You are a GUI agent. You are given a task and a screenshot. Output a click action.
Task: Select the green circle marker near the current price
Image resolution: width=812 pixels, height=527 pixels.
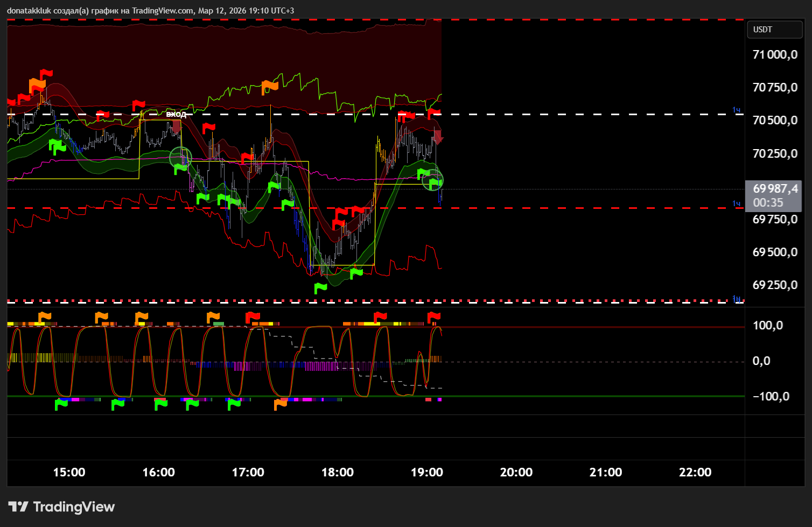pos(432,180)
